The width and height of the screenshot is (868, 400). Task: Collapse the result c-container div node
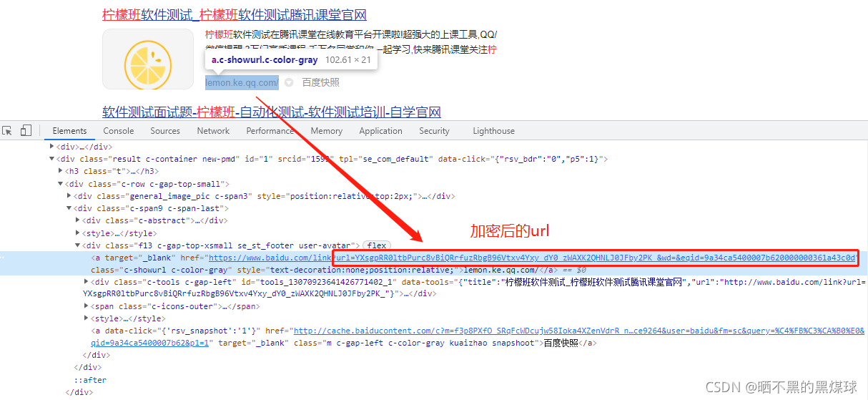click(51, 159)
